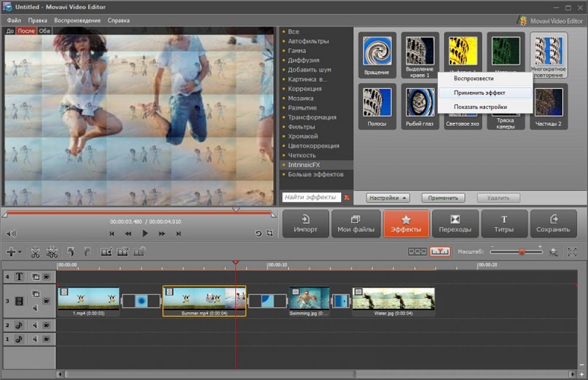This screenshot has height=380, width=588.
Task: Click the Частицы 2 effect
Action: [x=548, y=105]
